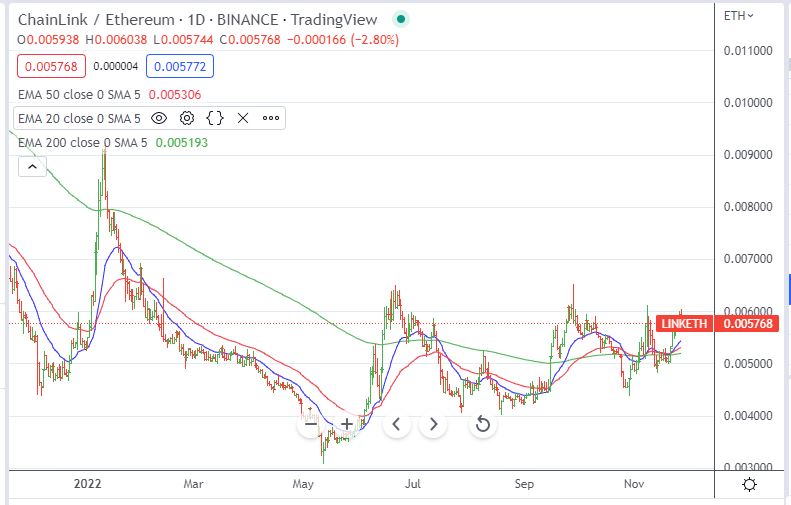
Task: Select the EMA 50 close indicator label
Action: [79, 94]
